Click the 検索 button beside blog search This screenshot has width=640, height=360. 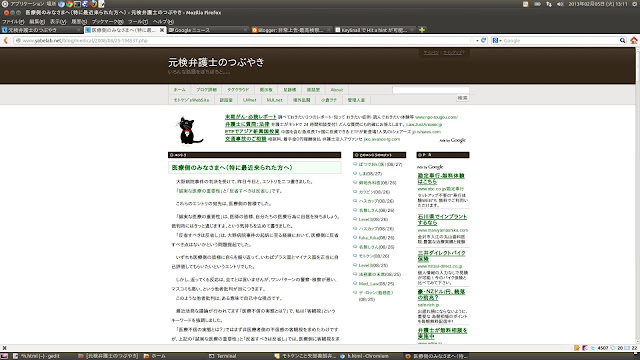tap(462, 98)
